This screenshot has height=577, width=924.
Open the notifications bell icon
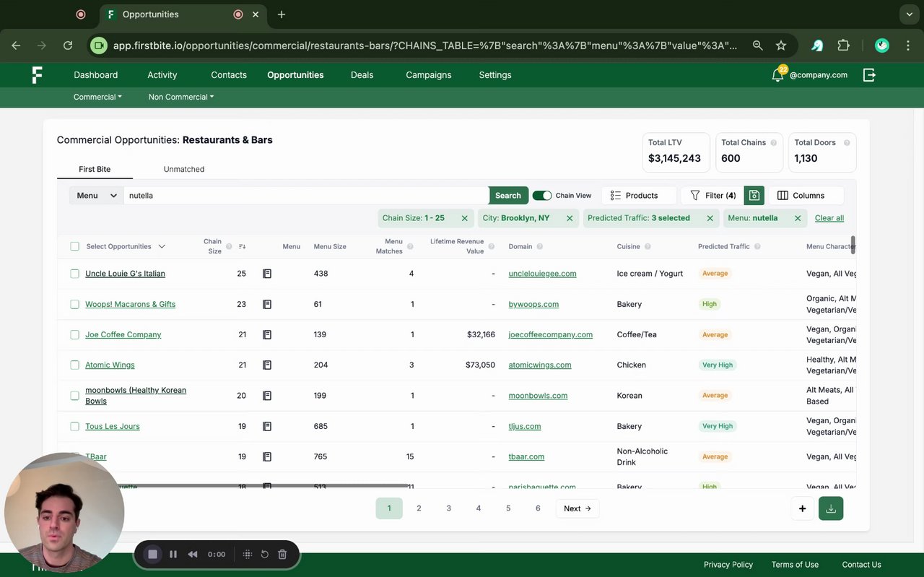click(778, 74)
